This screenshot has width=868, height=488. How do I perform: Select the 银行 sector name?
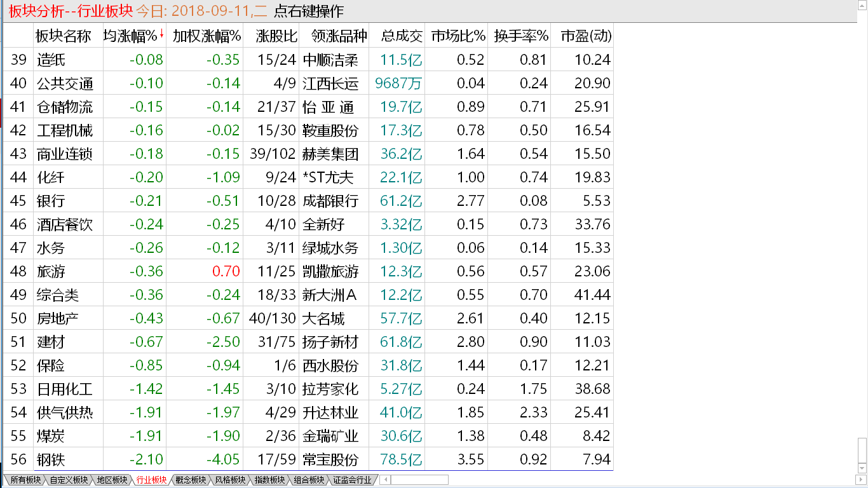tap(51, 201)
